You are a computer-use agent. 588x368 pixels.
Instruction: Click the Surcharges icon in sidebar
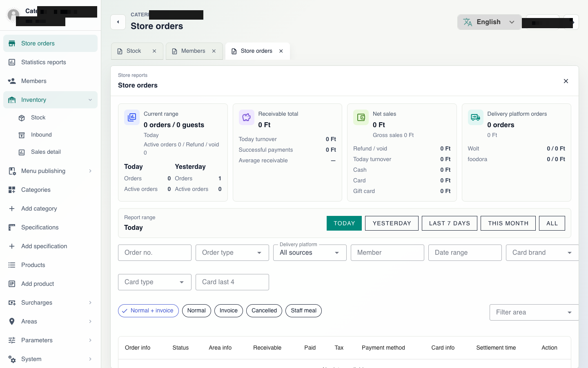pyautogui.click(x=12, y=303)
